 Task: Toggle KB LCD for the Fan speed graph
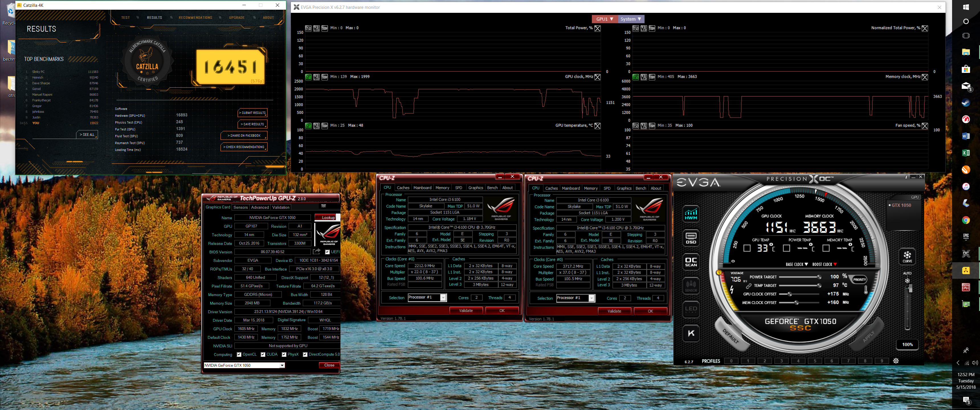click(x=644, y=126)
